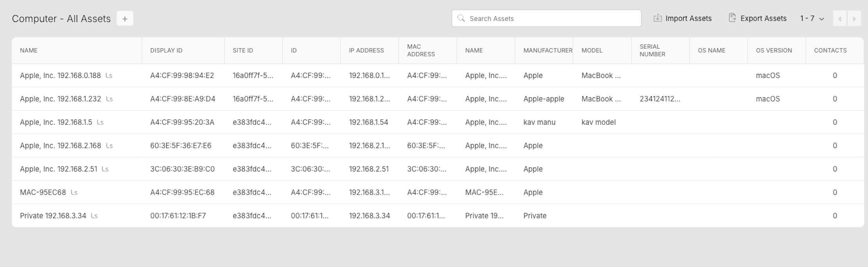Click Ls icon next to 192.168.2.51
The width and height of the screenshot is (868, 267).
(105, 169)
